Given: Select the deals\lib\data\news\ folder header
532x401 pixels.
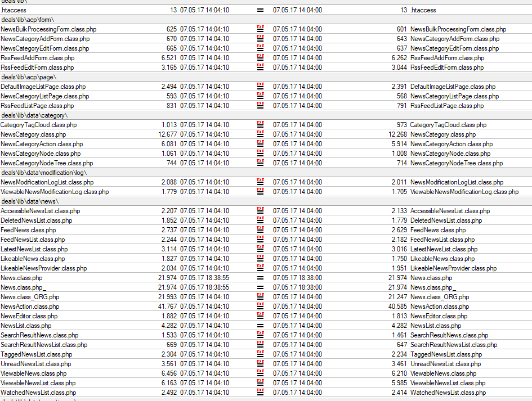Looking at the screenshot, I should [266, 201].
